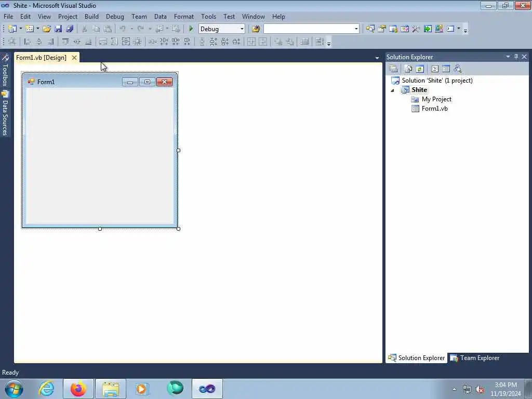Open the Build menu
The width and height of the screenshot is (532, 399).
point(91,16)
